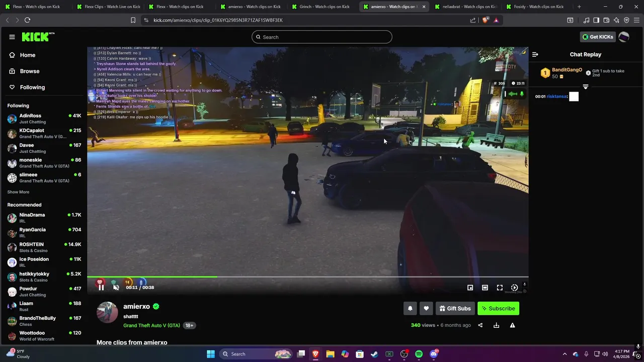Viewport: 644px width, 362px height.
Task: Bookmark this page
Action: [x=133, y=20]
